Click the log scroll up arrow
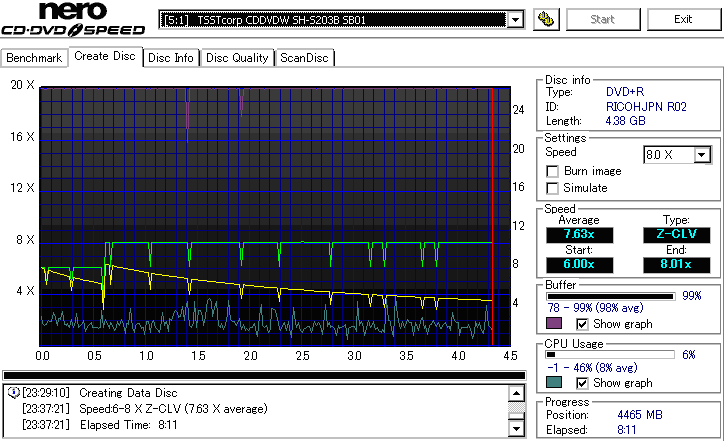Screen dimensions: 724x441 tap(516, 394)
